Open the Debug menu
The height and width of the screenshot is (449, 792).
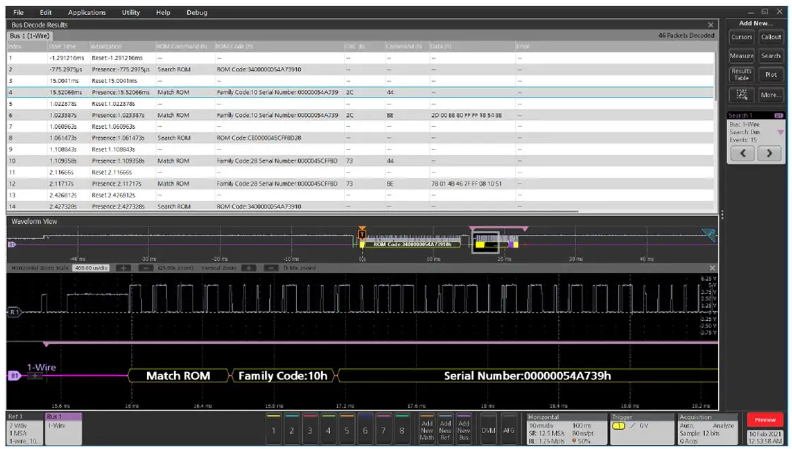196,12
